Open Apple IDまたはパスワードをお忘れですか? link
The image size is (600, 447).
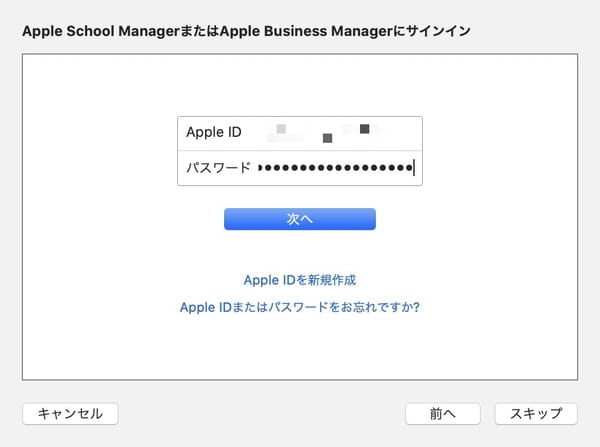(300, 307)
